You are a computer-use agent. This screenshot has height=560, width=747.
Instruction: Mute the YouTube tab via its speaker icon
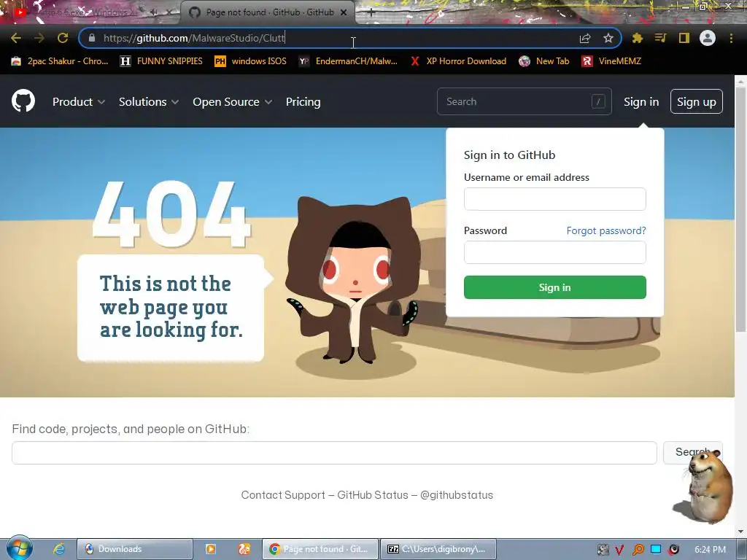coord(153,12)
